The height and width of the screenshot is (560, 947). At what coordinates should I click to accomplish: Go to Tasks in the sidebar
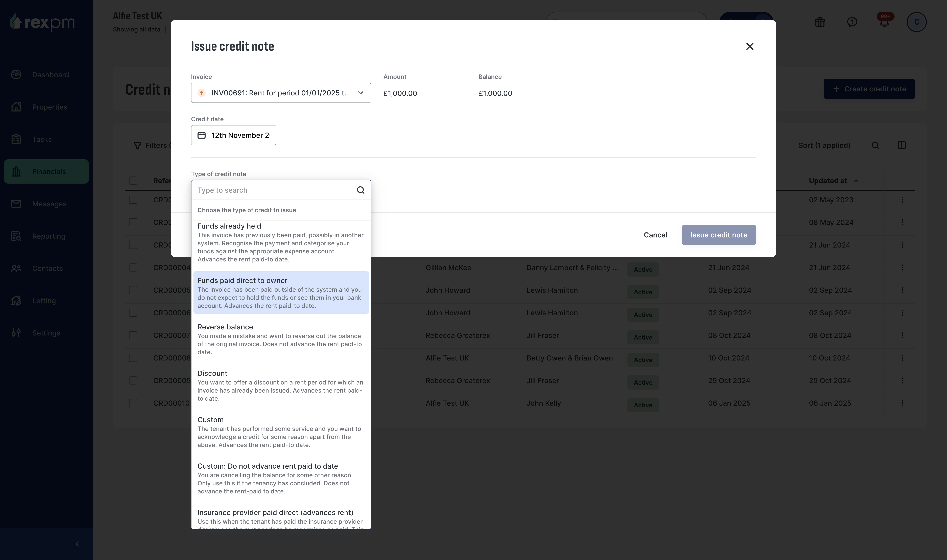tap(46, 139)
